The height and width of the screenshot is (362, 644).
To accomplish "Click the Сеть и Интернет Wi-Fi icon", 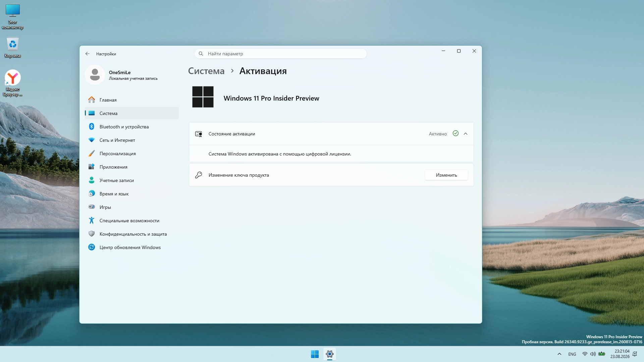I will tap(92, 140).
